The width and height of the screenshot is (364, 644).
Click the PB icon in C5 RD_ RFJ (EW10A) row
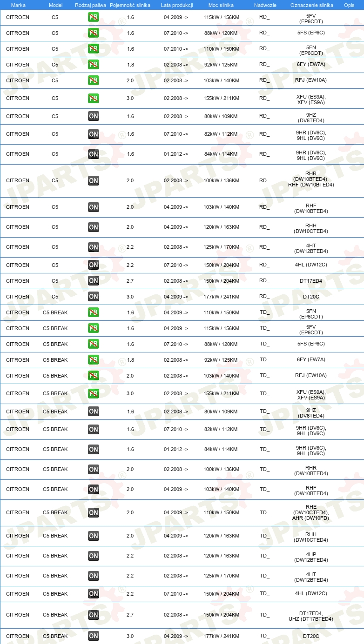tap(94, 80)
